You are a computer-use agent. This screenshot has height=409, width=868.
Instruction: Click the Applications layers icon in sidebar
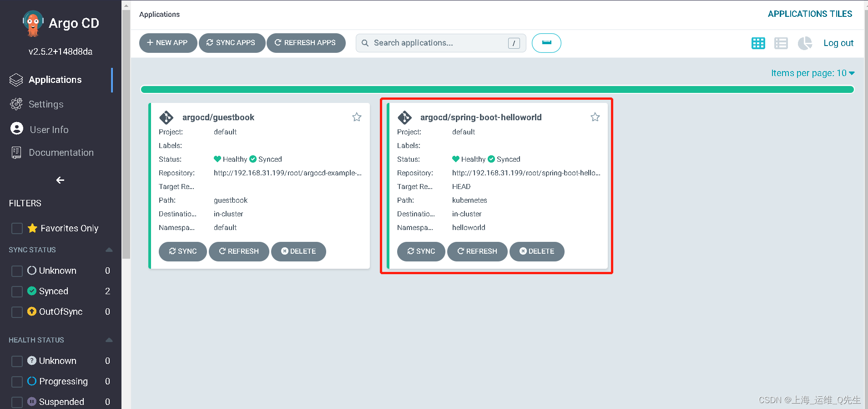click(x=16, y=80)
